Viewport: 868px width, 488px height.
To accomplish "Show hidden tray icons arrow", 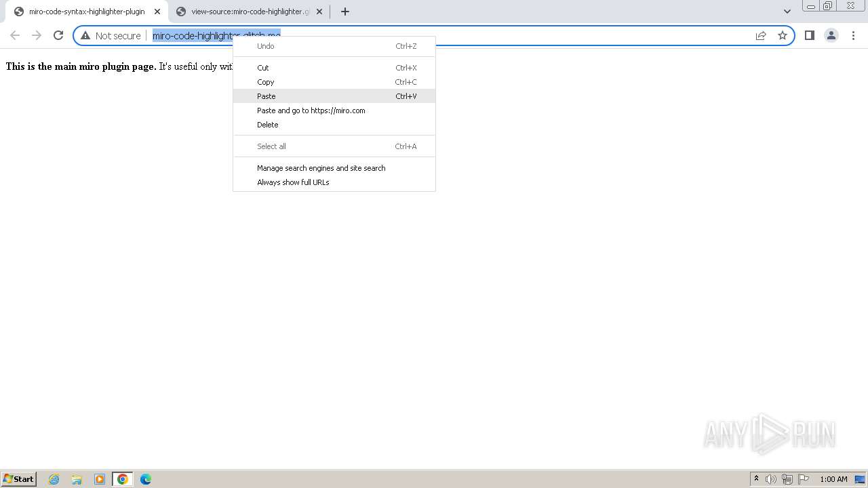I will click(x=756, y=479).
